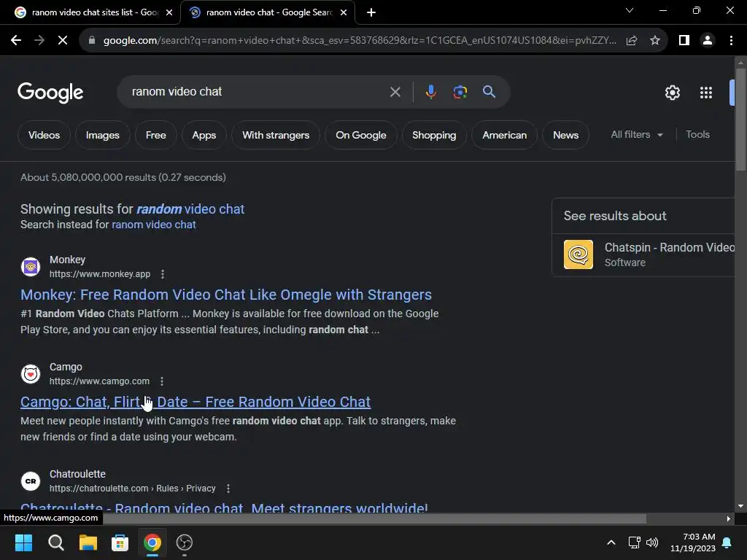The width and height of the screenshot is (747, 560).
Task: Start voice search with the microphone icon
Action: point(430,92)
